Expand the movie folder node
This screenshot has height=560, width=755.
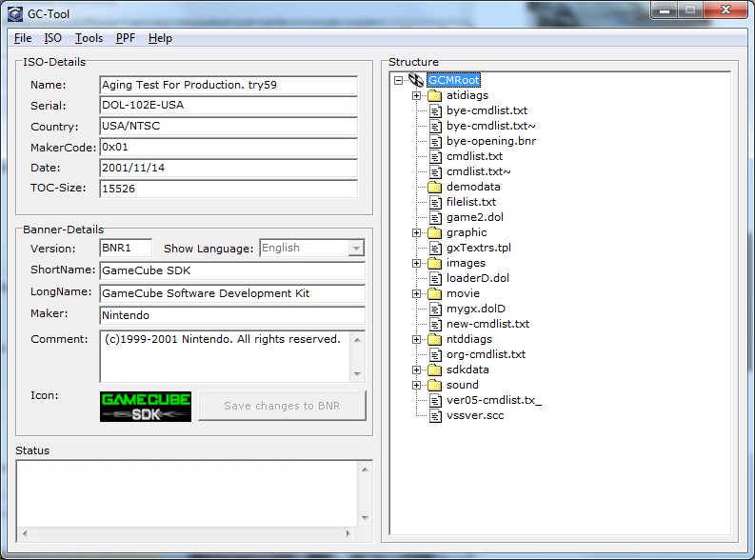(416, 293)
